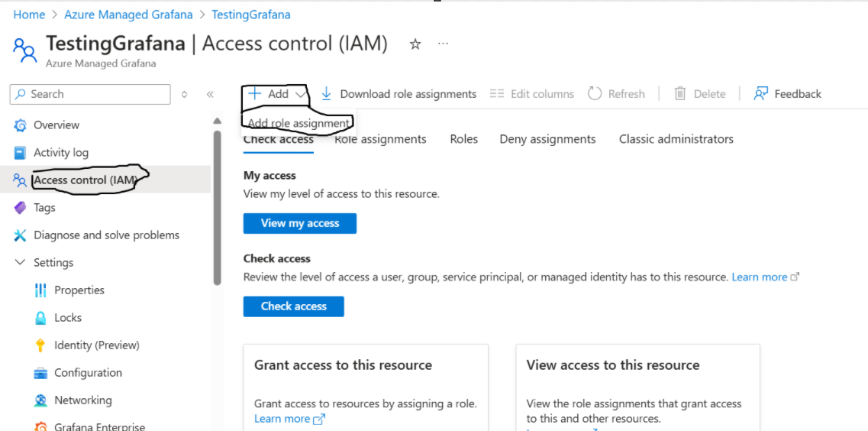Click the Access control people icon in the sidebar
Image resolution: width=868 pixels, height=431 pixels.
pyautogui.click(x=20, y=180)
